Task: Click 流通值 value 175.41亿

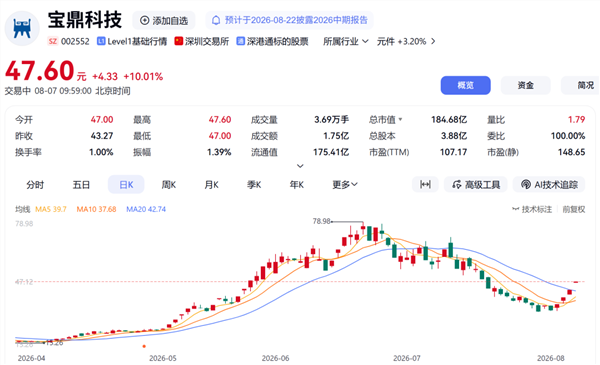Action: (x=331, y=152)
